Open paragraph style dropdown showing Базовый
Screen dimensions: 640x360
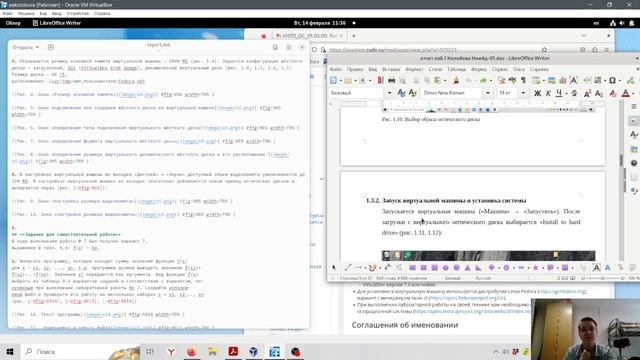tap(389, 93)
